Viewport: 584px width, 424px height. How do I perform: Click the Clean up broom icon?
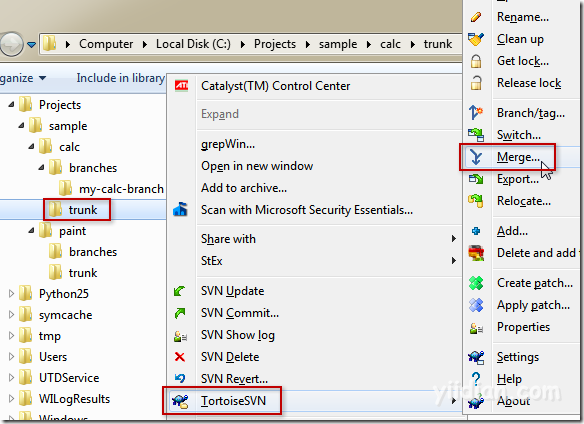[476, 39]
